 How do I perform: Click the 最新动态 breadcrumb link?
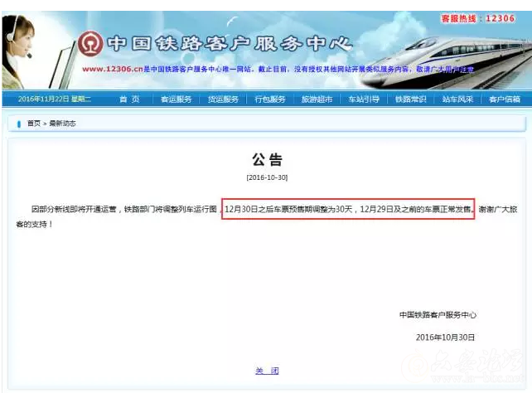[x=62, y=124]
